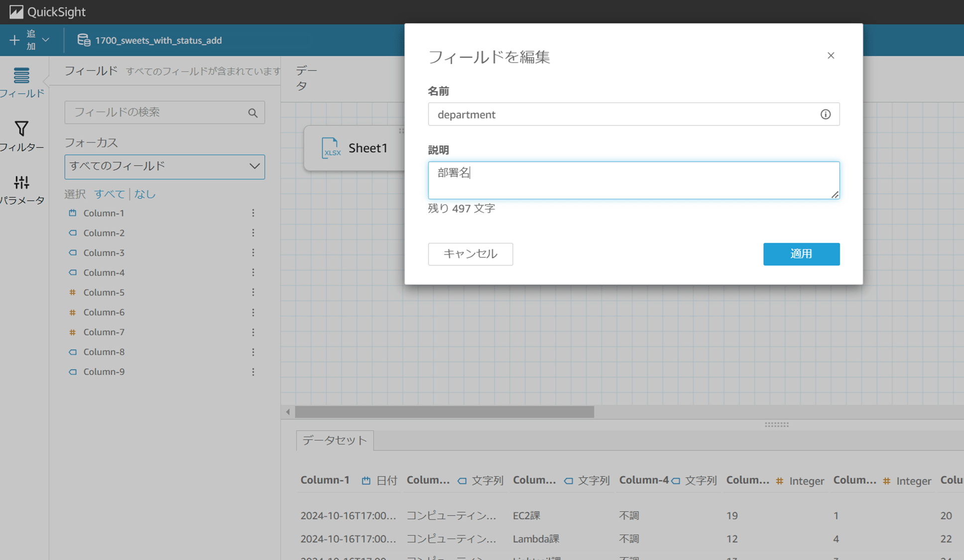Image resolution: width=964 pixels, height=560 pixels.
Task: Click the キャンセル button
Action: click(x=470, y=254)
